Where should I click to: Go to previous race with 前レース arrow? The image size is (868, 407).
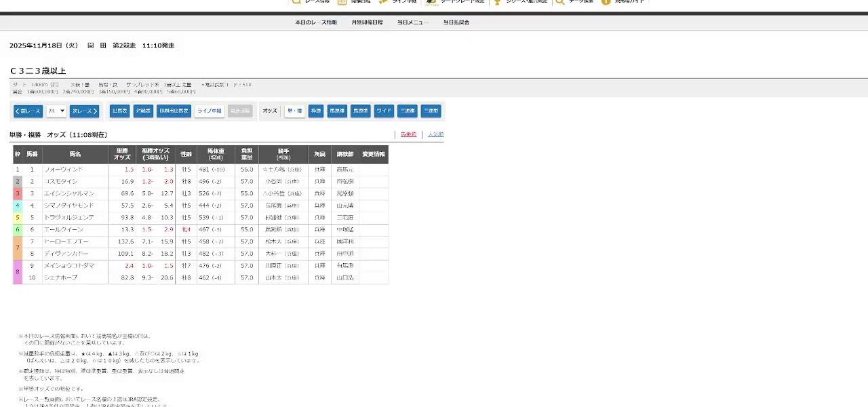tap(28, 111)
